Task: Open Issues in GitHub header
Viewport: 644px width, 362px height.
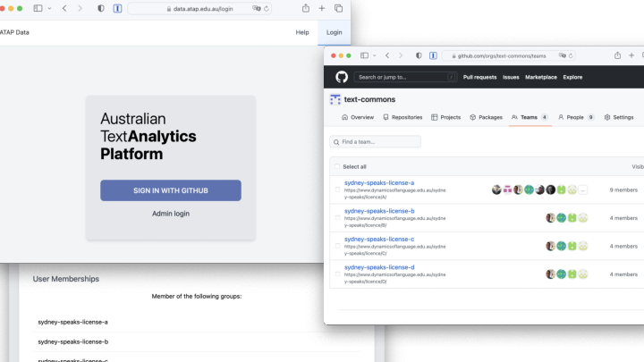Action: (511, 77)
